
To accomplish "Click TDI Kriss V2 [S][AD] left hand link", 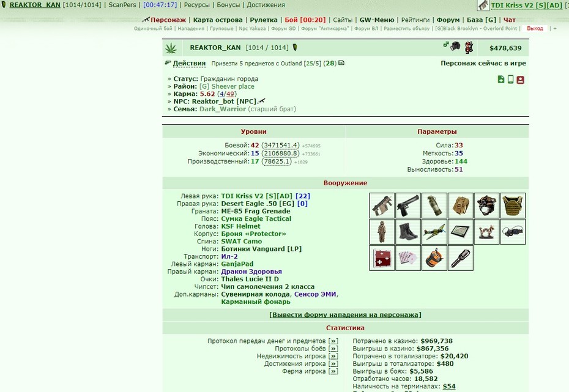I will (256, 196).
